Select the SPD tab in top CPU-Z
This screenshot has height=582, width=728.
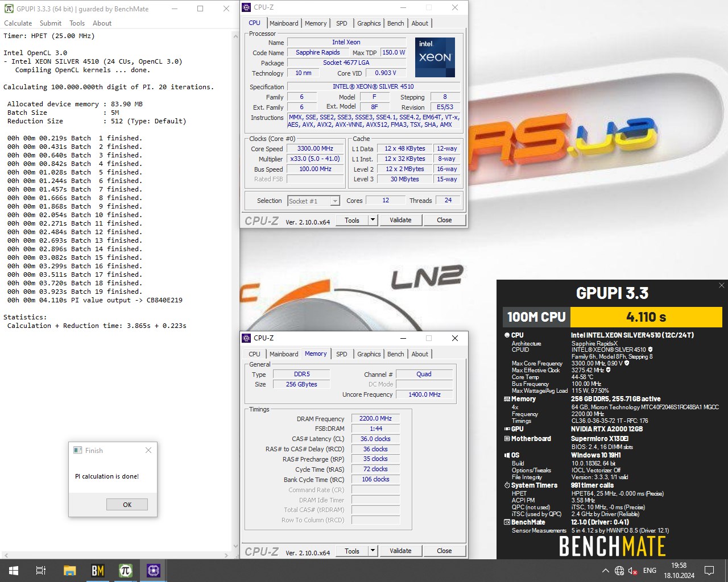[x=341, y=23]
